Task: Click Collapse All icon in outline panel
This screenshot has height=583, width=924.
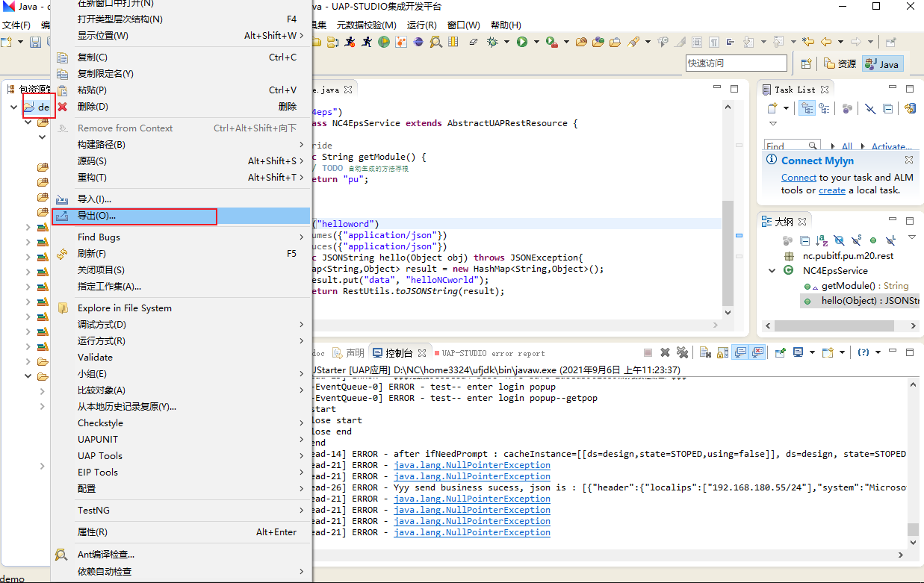Action: click(x=805, y=240)
